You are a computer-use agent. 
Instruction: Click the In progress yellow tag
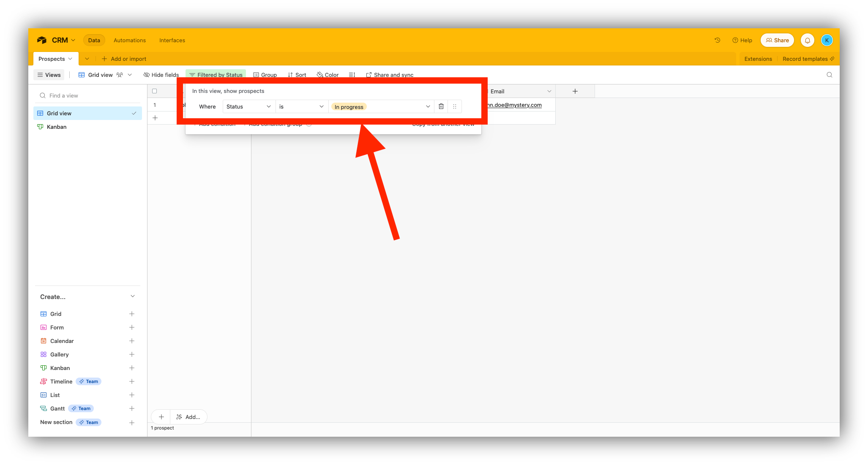pos(349,107)
